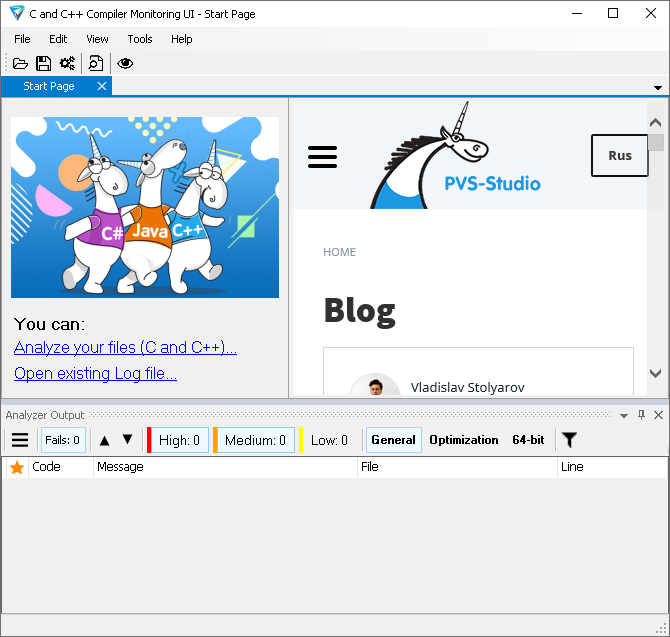Open settings via the gears icon

coord(67,63)
